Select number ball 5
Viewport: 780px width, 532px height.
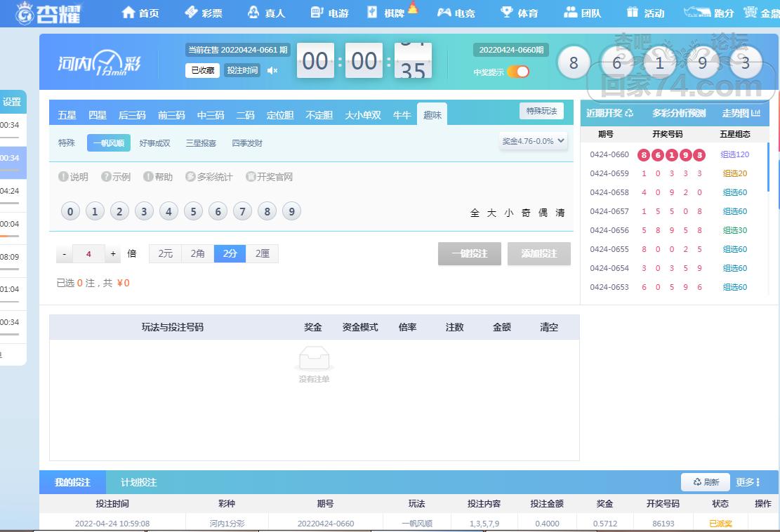click(x=193, y=212)
